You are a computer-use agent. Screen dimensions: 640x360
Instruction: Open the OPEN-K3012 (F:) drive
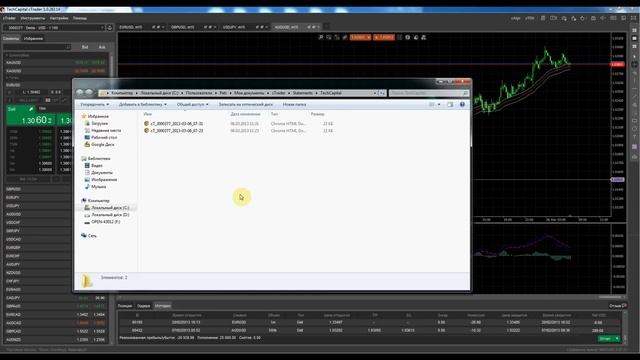click(x=105, y=222)
